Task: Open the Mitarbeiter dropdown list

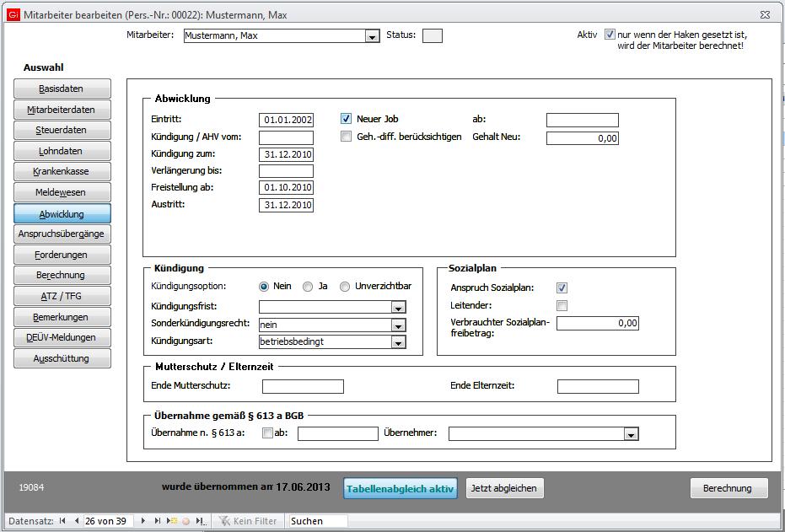Action: (372, 36)
